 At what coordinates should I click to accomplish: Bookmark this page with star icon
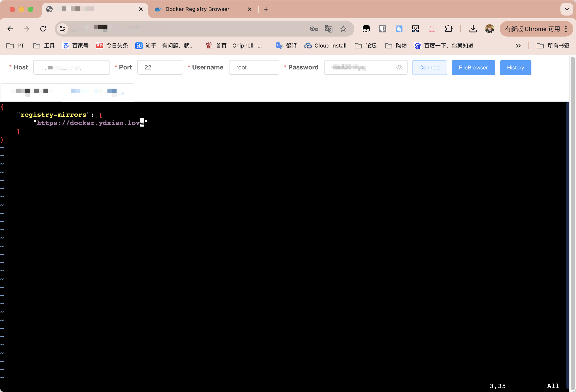point(343,29)
